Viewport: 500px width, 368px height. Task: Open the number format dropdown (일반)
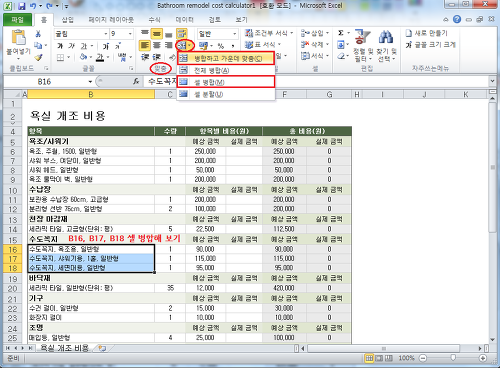coord(235,34)
